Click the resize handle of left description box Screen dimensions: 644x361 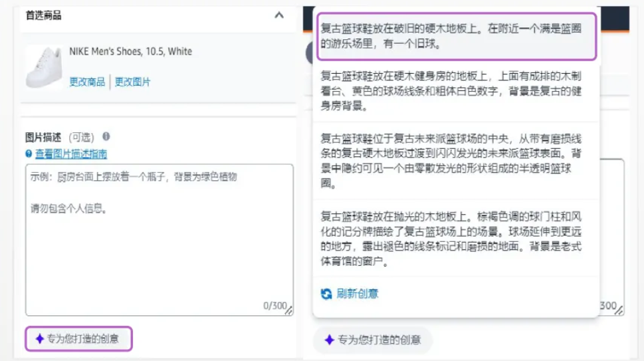pos(289,311)
